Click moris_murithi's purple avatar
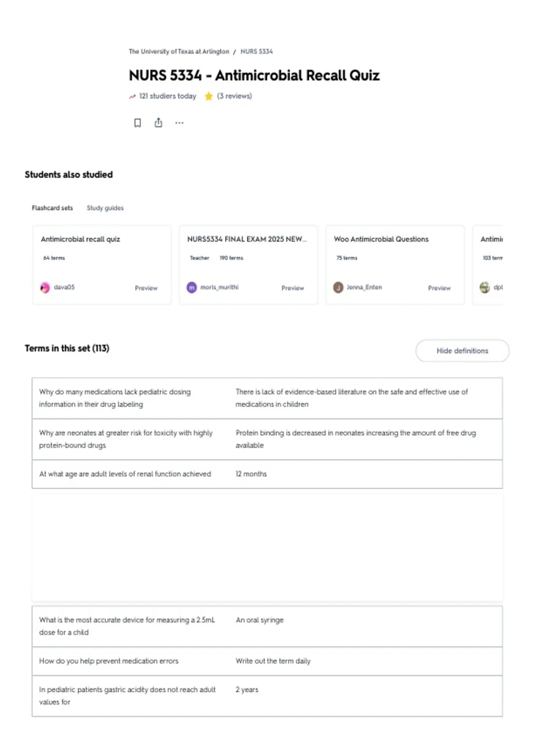This screenshot has height=756, width=534. click(x=191, y=288)
